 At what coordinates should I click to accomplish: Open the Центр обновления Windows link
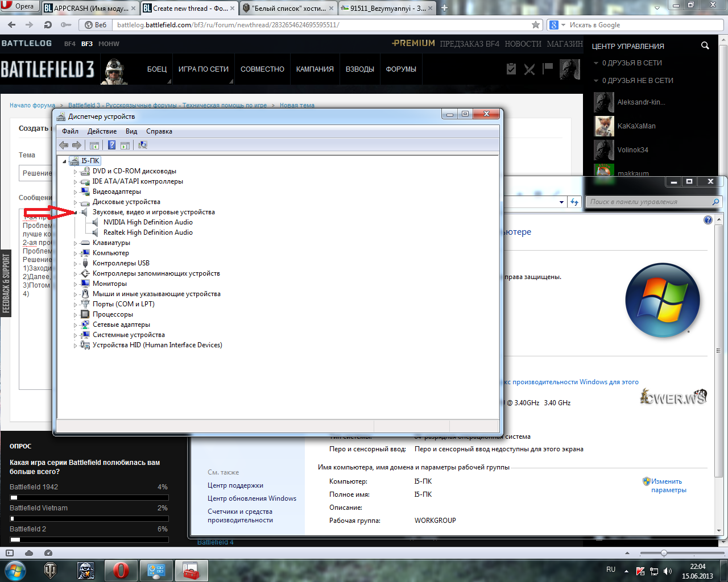tap(251, 498)
